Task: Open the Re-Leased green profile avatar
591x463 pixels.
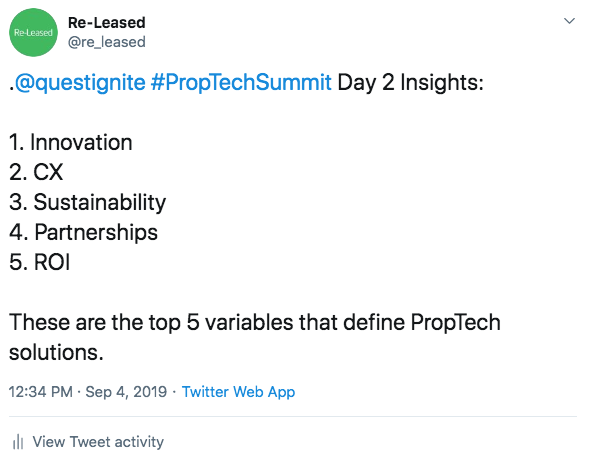Action: click(33, 32)
